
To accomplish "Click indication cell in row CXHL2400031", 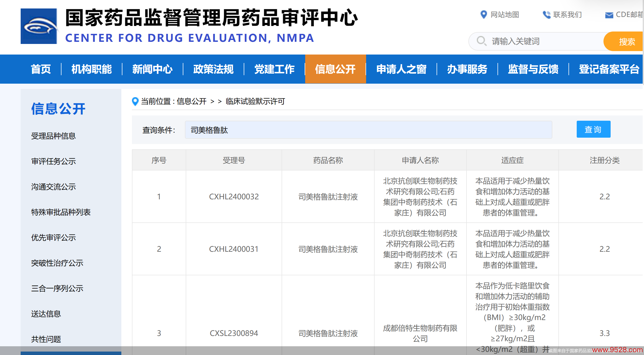I will (x=513, y=249).
